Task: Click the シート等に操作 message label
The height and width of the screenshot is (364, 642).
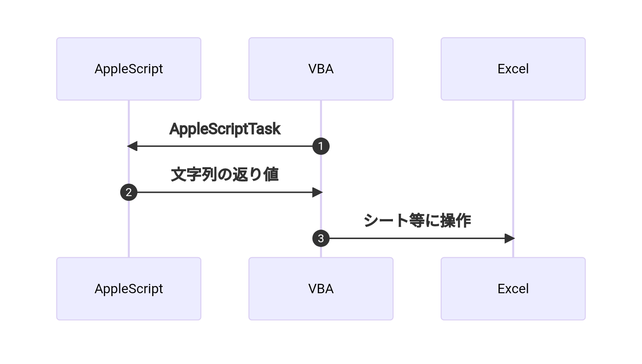Action: click(x=417, y=221)
